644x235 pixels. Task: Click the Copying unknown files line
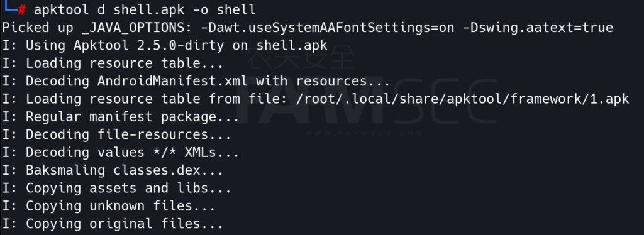[x=109, y=206]
